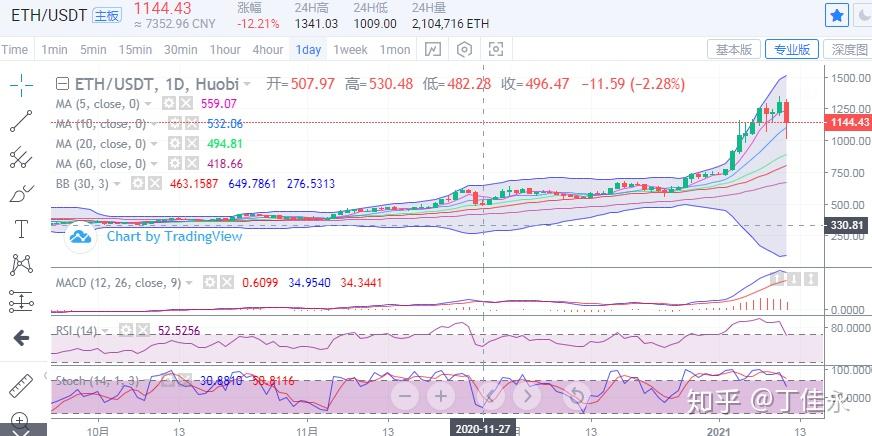Select the text annotation tool
This screenshot has height=436, width=872.
pos(21,229)
